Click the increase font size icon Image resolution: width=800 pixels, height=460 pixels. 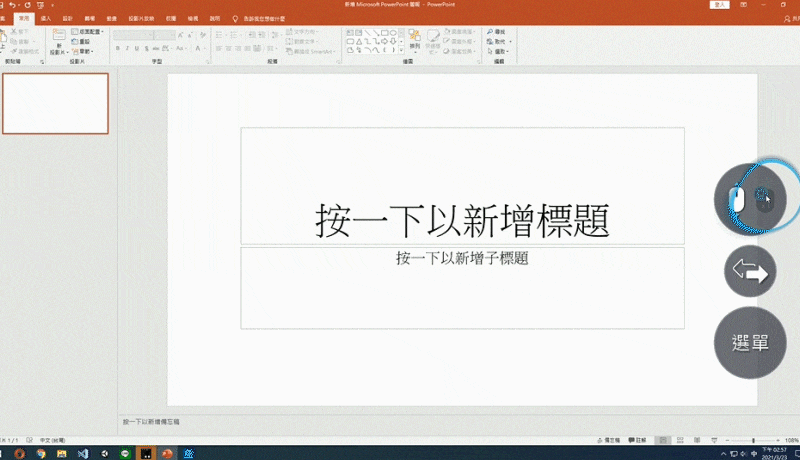tap(181, 35)
